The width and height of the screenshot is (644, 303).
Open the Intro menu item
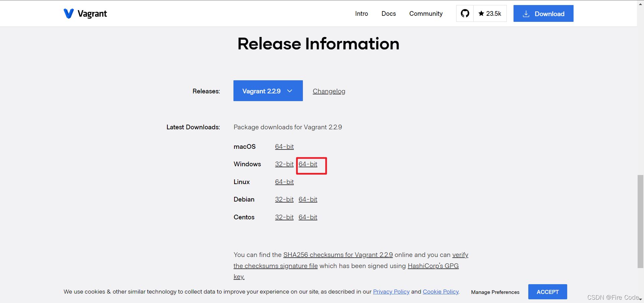(361, 14)
